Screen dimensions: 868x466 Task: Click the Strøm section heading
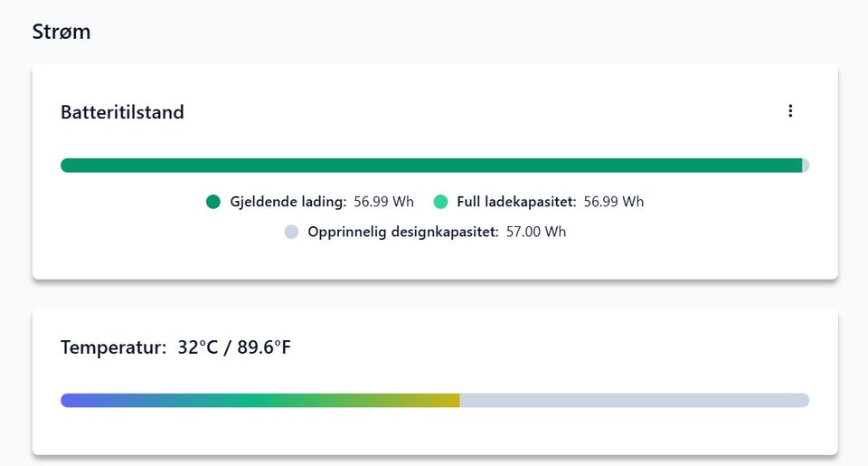[61, 33]
